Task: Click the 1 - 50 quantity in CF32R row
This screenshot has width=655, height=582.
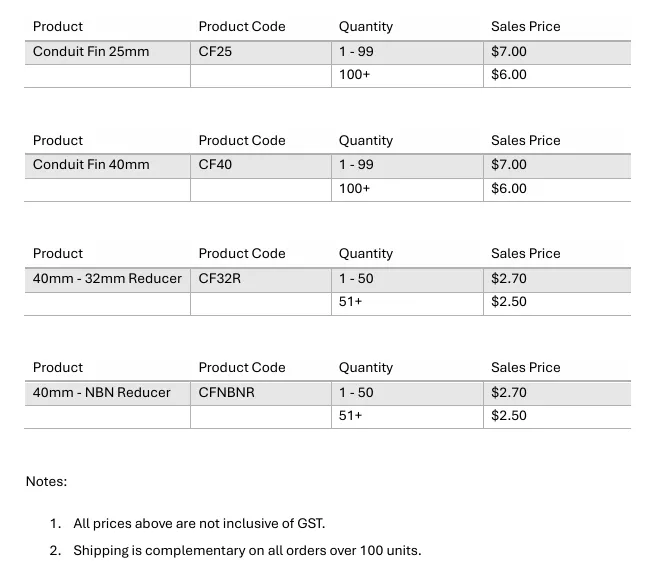Action: tap(356, 279)
